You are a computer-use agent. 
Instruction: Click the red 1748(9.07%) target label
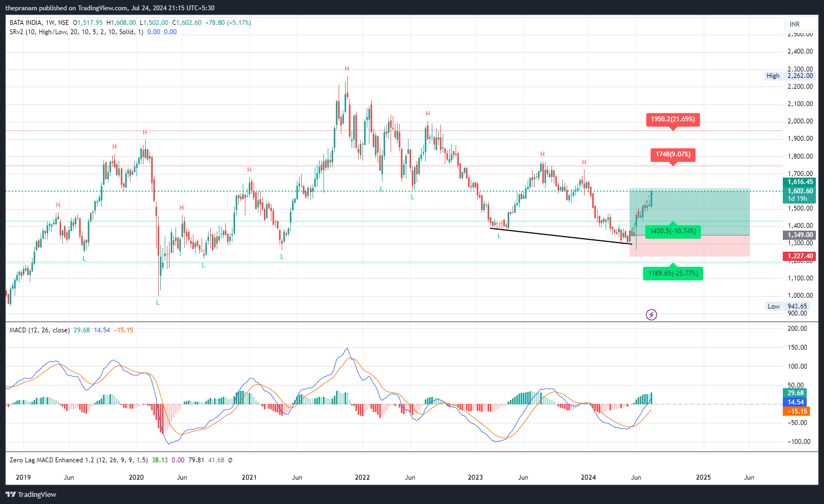[673, 154]
